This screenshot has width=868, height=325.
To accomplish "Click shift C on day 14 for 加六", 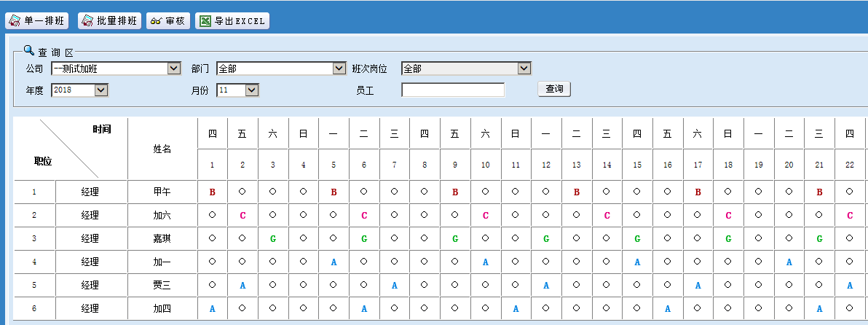I will 607,216.
